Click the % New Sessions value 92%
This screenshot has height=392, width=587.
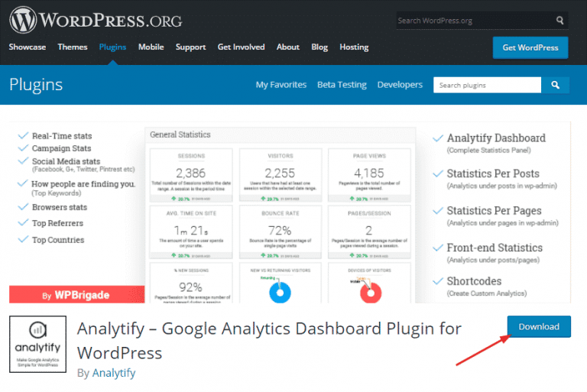pos(190,287)
